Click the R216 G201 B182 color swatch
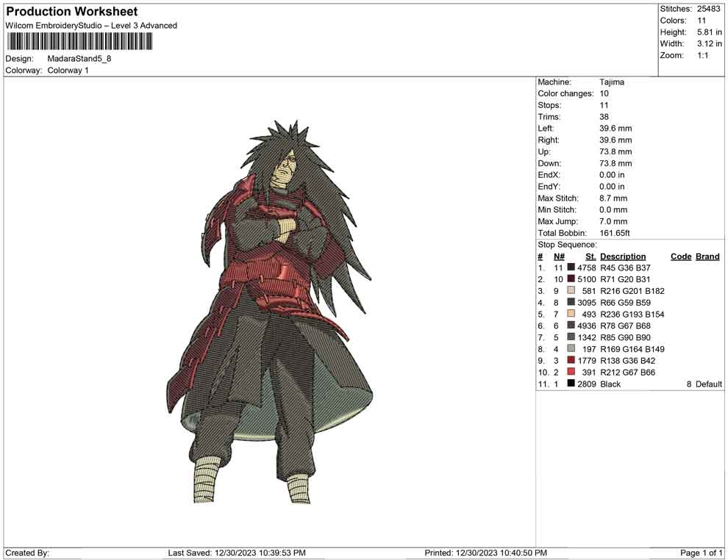 click(x=571, y=290)
